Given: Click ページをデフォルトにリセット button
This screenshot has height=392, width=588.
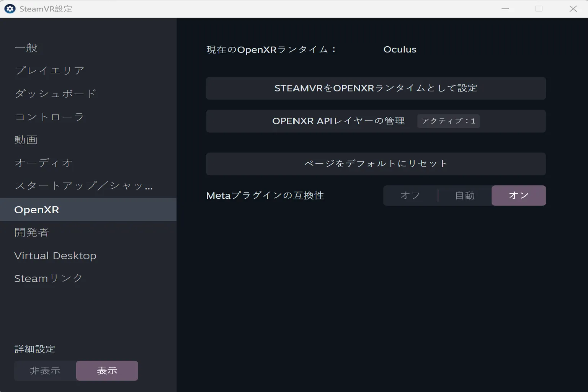Looking at the screenshot, I should [376, 164].
